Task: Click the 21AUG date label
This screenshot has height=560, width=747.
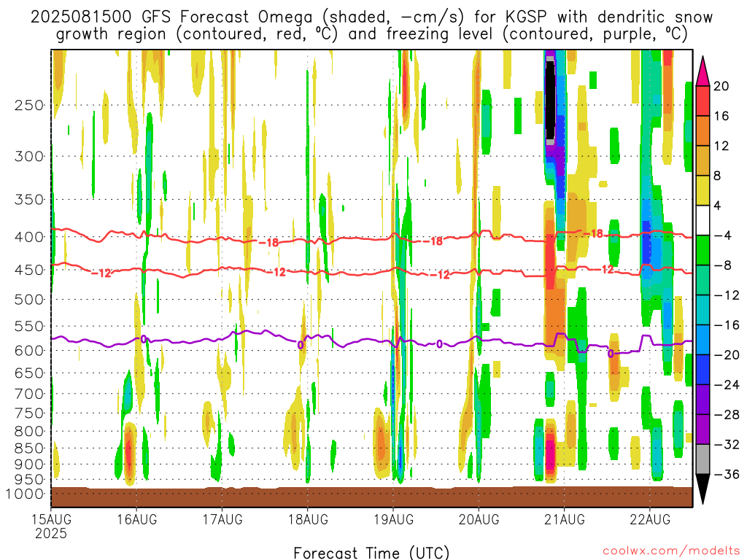Action: [565, 519]
